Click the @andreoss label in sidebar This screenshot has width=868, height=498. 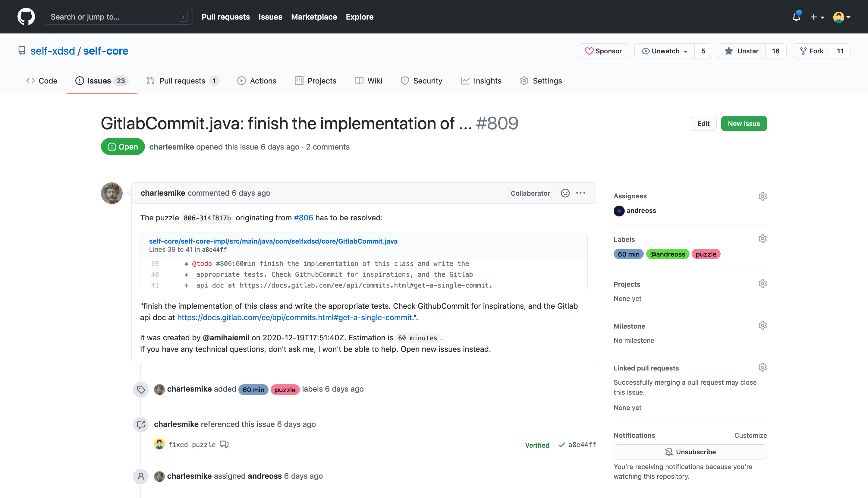(667, 254)
